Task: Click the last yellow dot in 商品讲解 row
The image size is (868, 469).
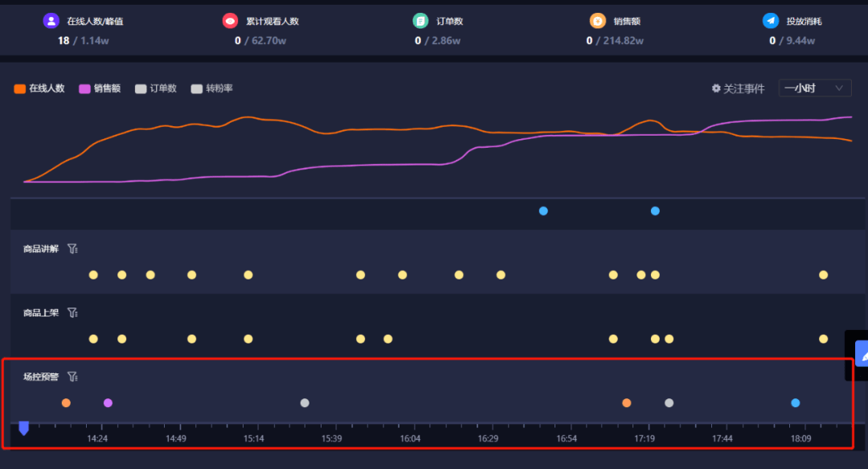Action: tap(823, 275)
